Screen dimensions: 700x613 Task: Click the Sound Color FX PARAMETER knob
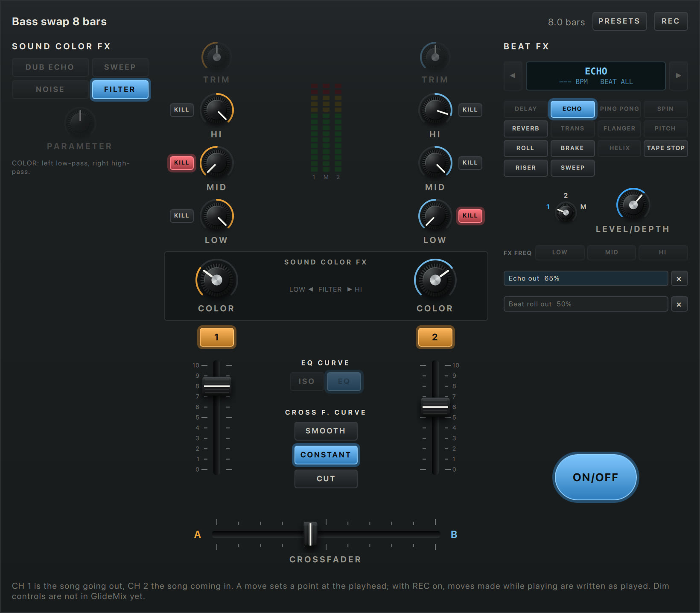(x=80, y=123)
